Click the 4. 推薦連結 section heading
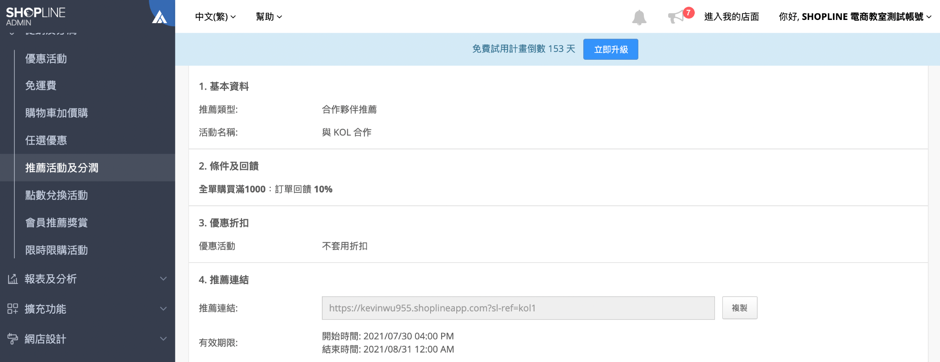940x362 pixels. pos(224,280)
